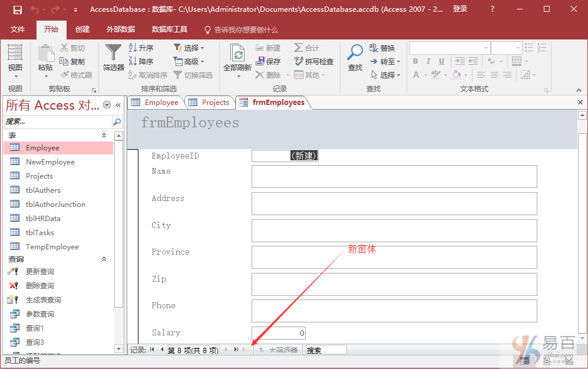Open the Advanced (高级) filter dropdown
The width and height of the screenshot is (588, 369).
click(x=189, y=61)
